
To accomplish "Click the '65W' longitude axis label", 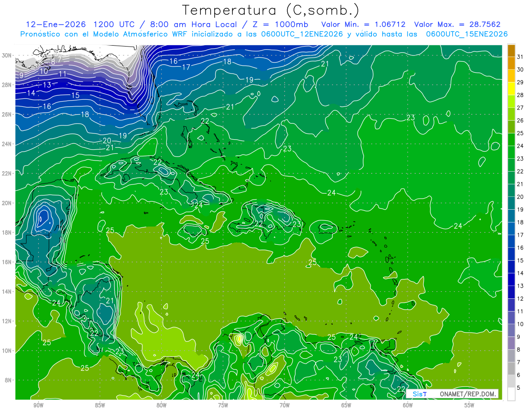I will tap(346, 405).
